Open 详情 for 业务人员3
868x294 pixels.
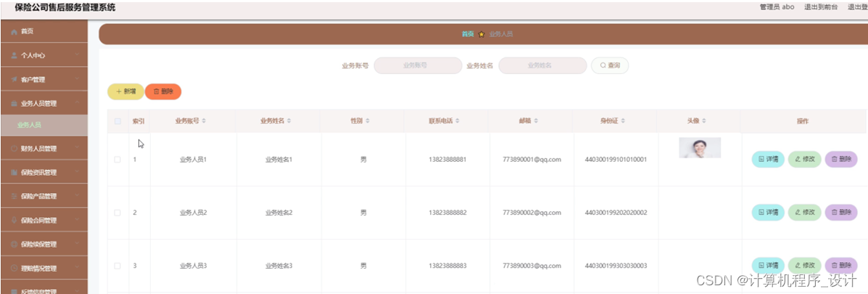768,265
